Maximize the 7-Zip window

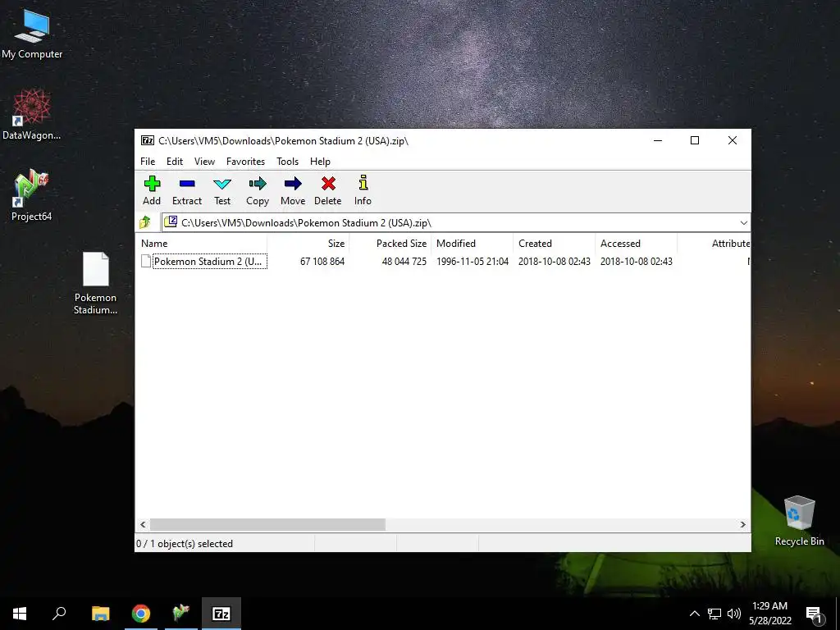point(695,140)
